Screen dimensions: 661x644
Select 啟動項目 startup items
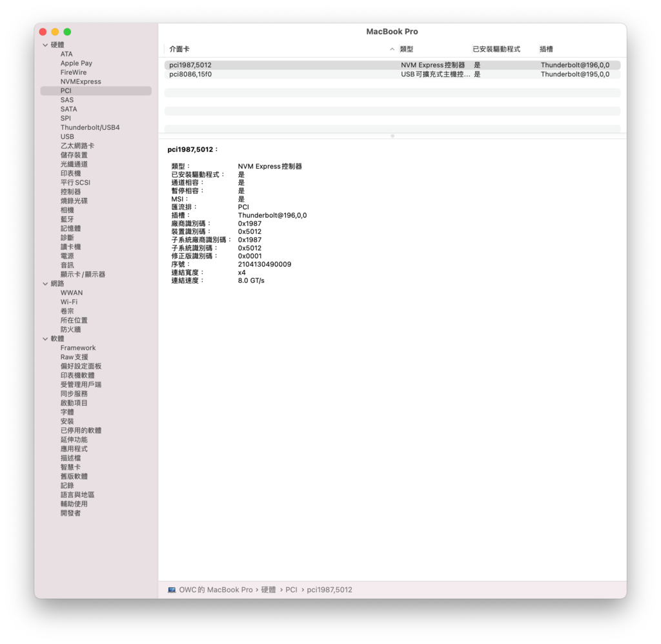click(74, 403)
